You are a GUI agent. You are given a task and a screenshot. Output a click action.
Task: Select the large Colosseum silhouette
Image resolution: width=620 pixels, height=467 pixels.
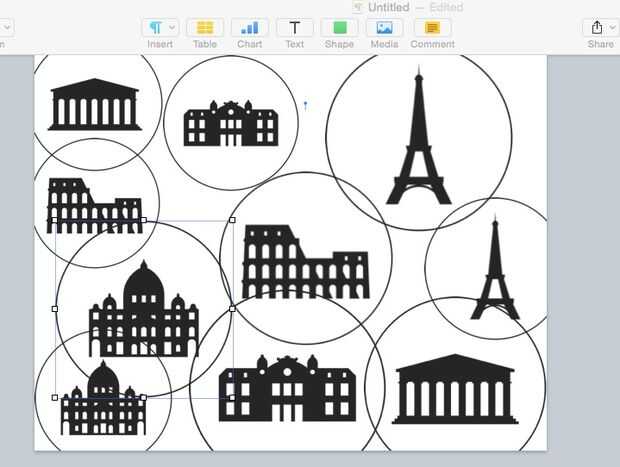pos(306,262)
